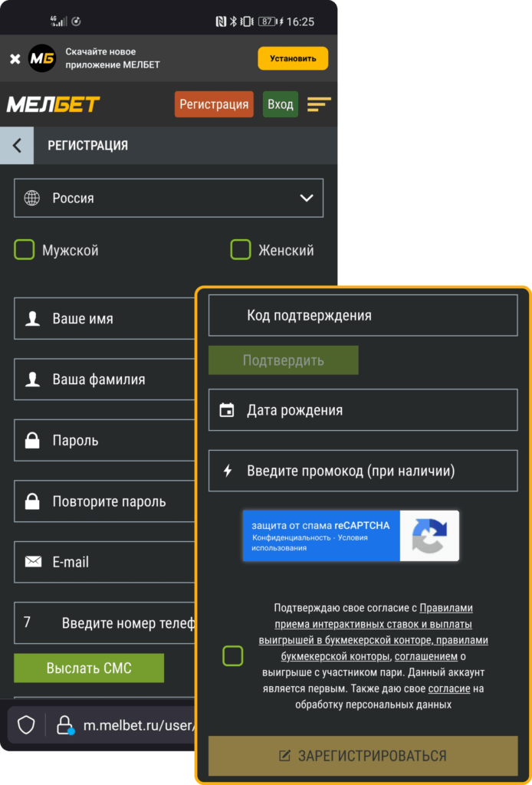
Task: Check the Мужской gender checkbox
Action: 24,249
